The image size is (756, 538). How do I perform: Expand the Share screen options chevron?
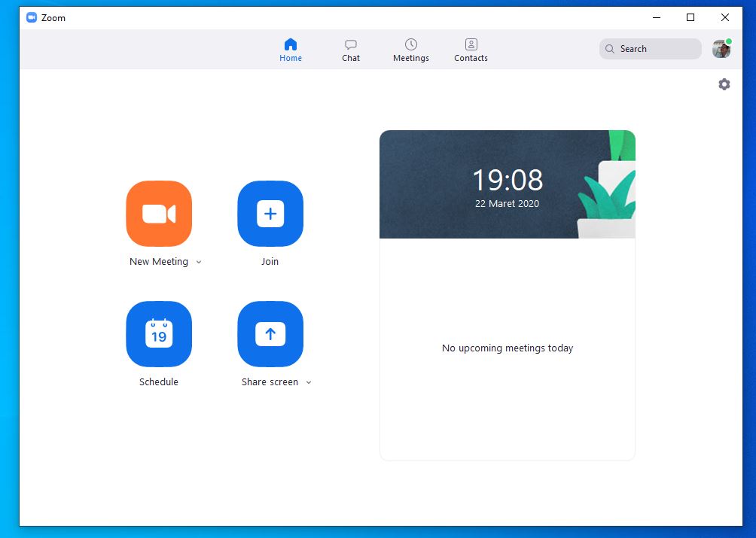(x=309, y=382)
